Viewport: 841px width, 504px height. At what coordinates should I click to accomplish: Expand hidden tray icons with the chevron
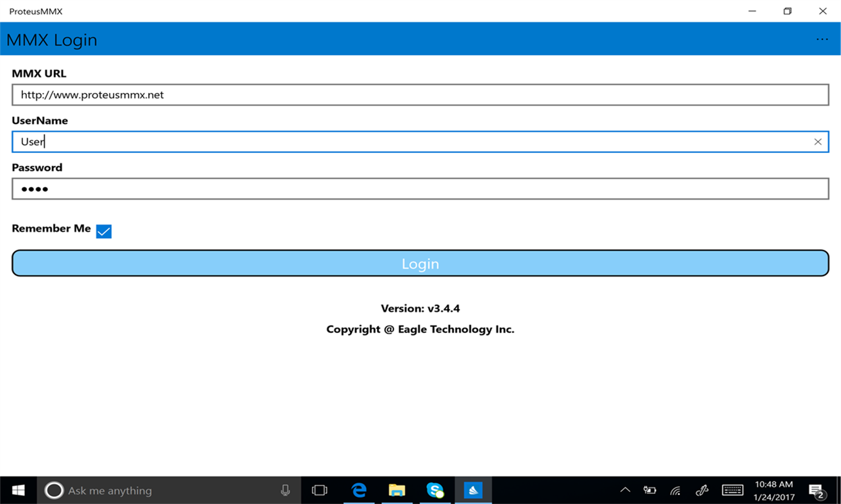coord(624,490)
